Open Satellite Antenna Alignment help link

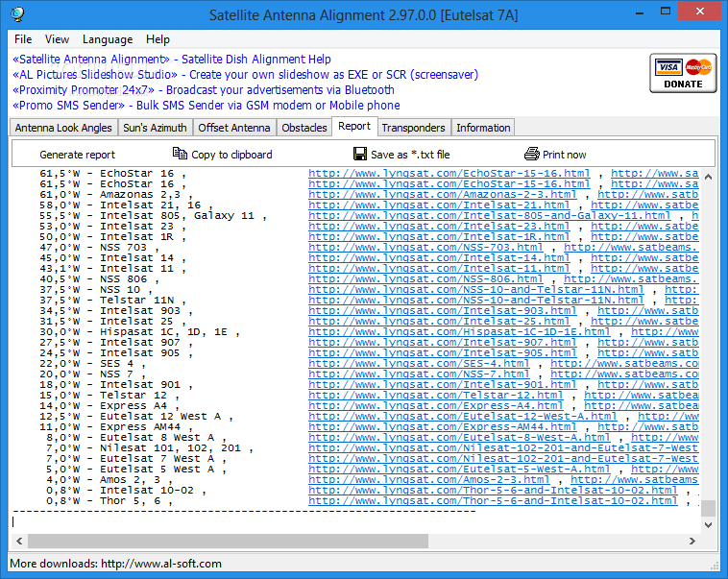(x=172, y=60)
